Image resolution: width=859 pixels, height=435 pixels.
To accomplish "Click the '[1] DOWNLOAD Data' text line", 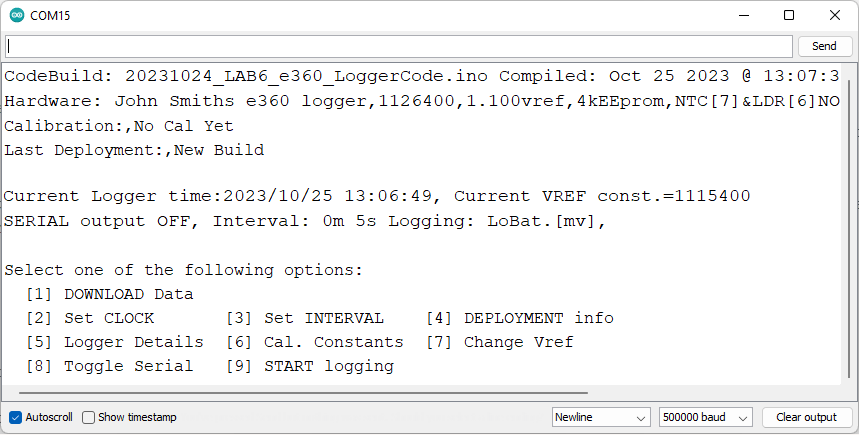I will point(110,294).
